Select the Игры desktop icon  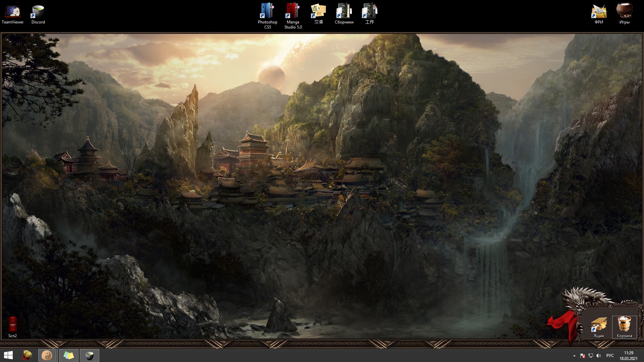coord(624,14)
